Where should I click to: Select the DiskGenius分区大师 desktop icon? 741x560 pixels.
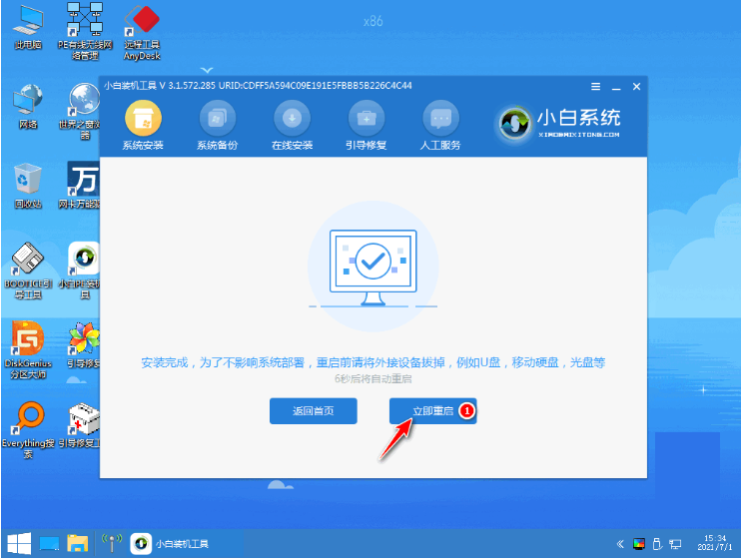(x=28, y=350)
